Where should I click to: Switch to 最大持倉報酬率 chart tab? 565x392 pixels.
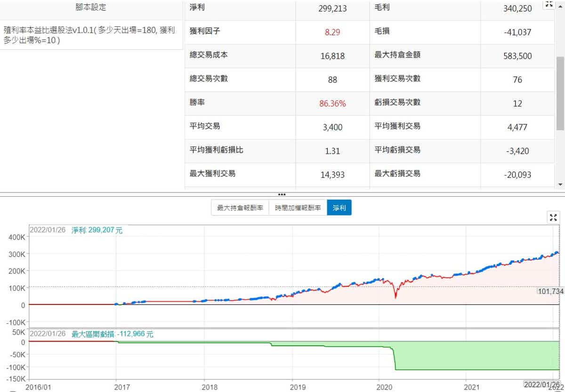(240, 208)
